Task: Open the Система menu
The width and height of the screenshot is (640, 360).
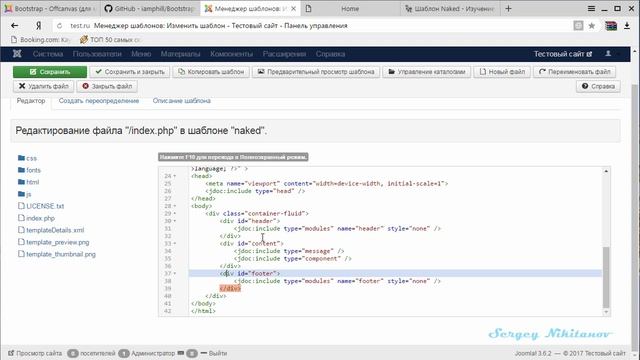Action: pos(48,54)
